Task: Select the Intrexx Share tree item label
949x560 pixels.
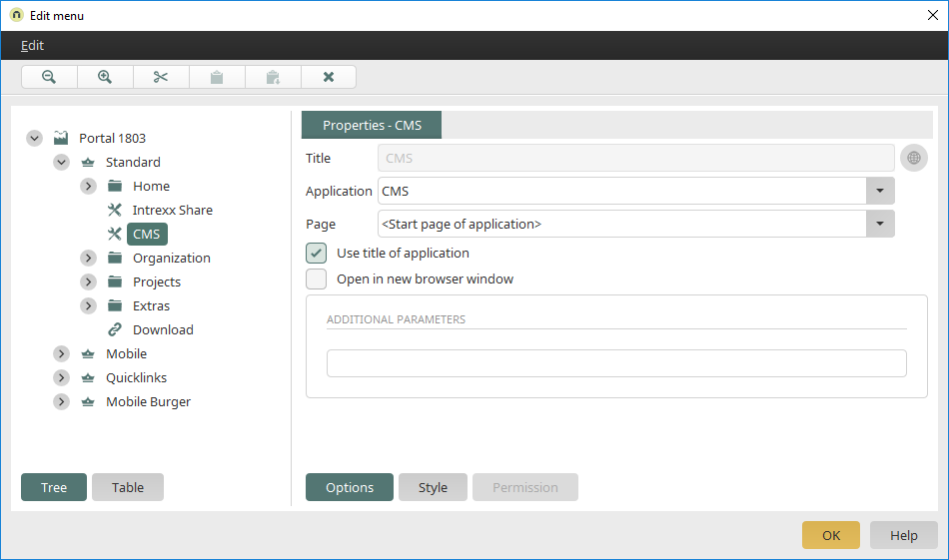Action: coord(173,210)
